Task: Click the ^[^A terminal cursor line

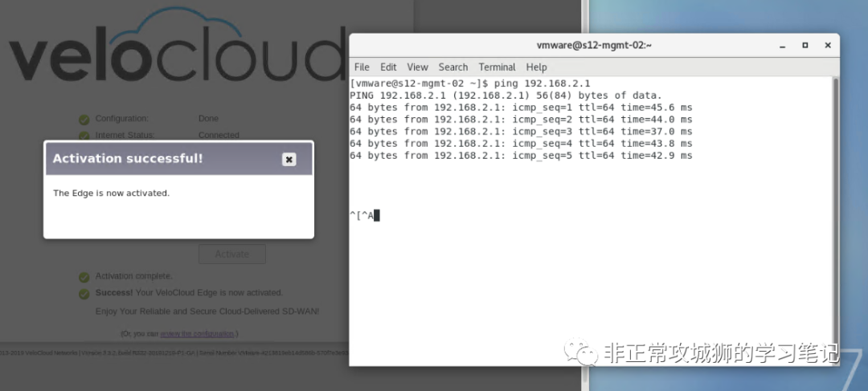Action: (365, 216)
